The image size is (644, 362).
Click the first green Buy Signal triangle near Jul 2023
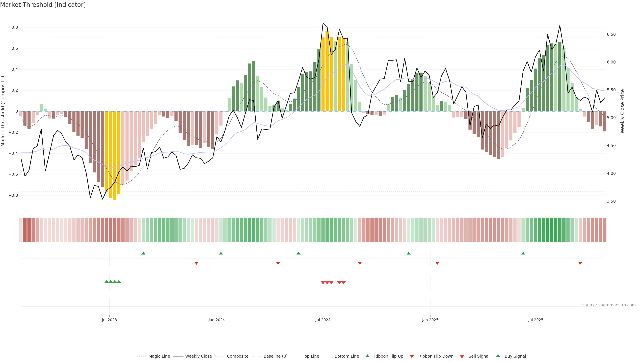(x=106, y=282)
